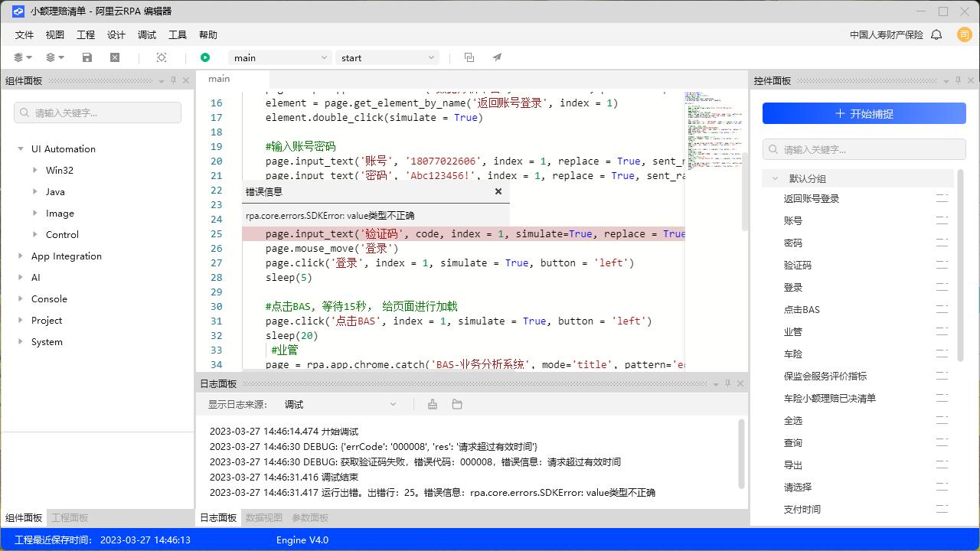Screen dimensions: 980x551
Task: Open the 视图 menu
Action: pos(55,35)
